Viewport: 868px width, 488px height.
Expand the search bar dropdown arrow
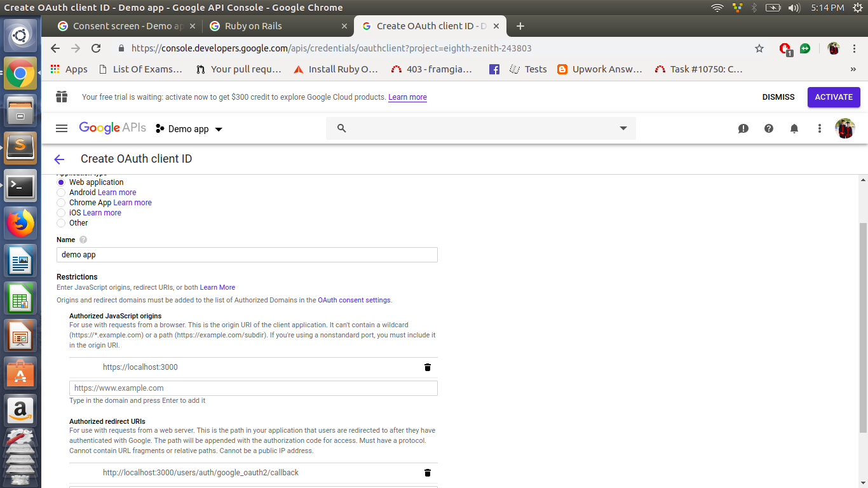point(623,128)
